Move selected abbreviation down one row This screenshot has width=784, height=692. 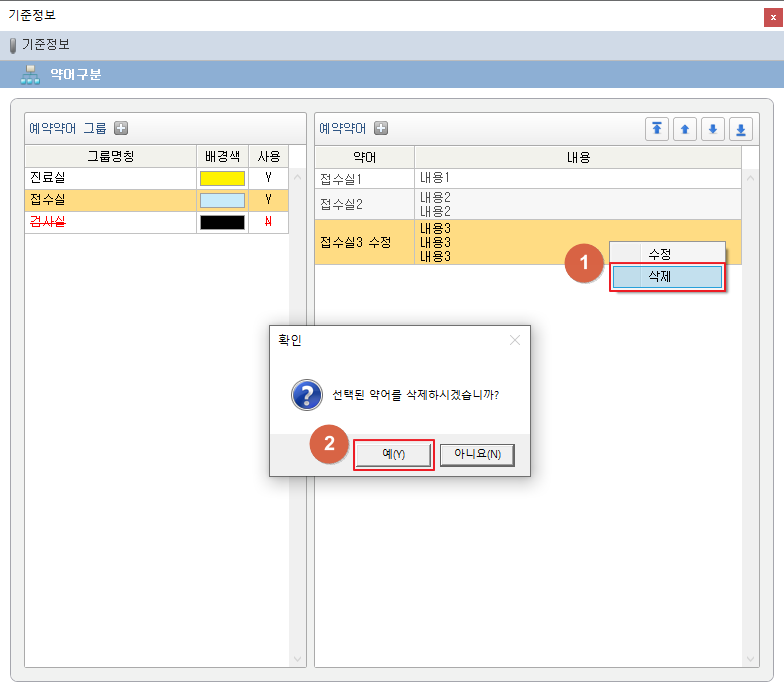(713, 129)
